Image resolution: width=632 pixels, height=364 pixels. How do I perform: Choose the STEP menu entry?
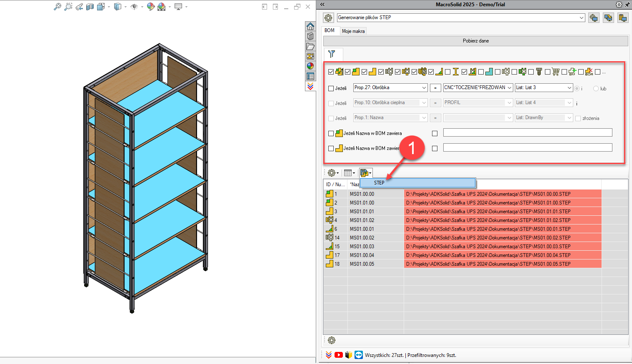tap(418, 183)
